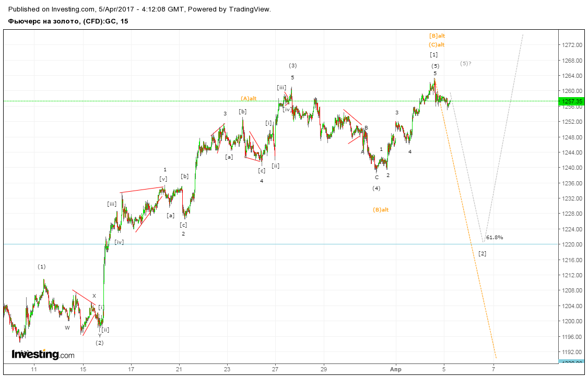Image resolution: width=588 pixels, height=376 pixels.
Task: Click price axis value 1216.00
Action: pos(571,260)
